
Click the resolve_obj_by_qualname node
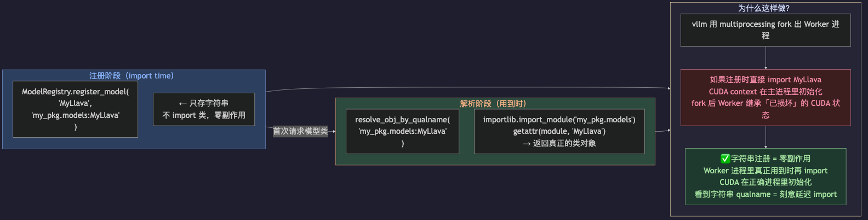(x=402, y=131)
